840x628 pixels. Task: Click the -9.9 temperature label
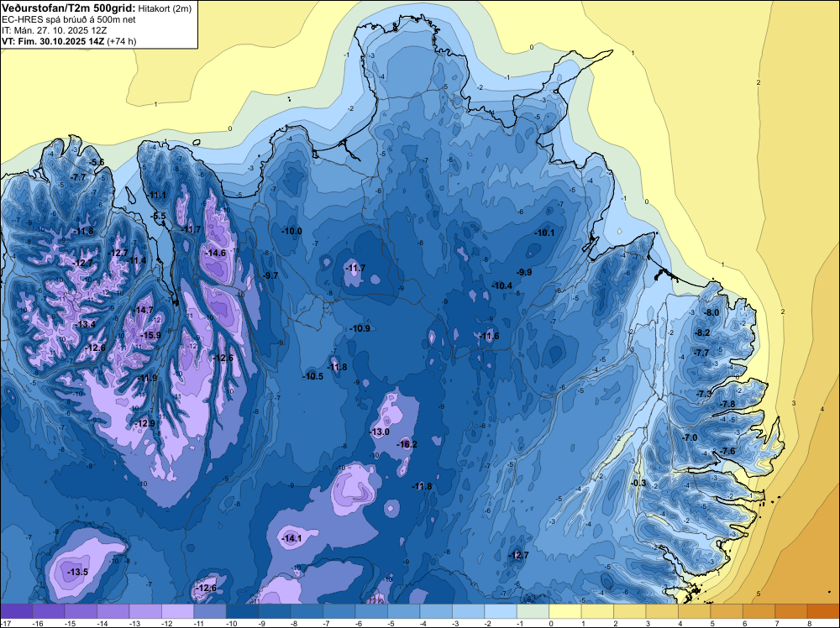click(523, 272)
